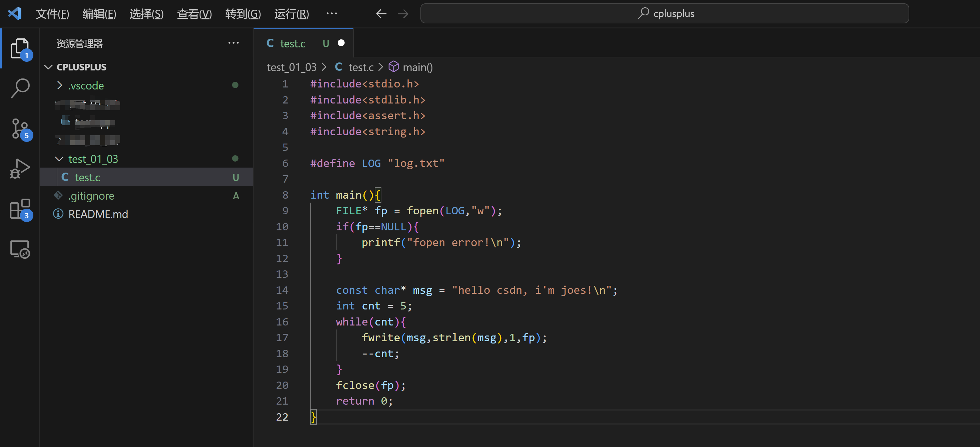Open Source Control view with 5 changes
The image size is (980, 447).
[x=19, y=129]
